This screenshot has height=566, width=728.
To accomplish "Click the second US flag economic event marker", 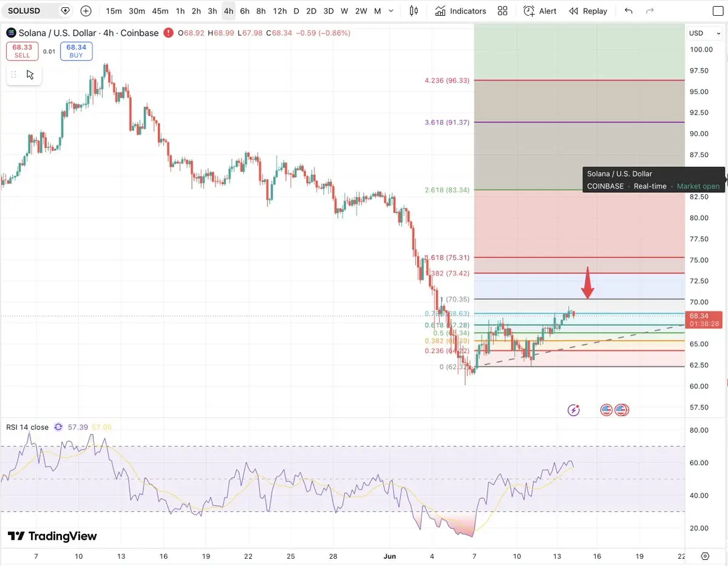I will tap(622, 410).
